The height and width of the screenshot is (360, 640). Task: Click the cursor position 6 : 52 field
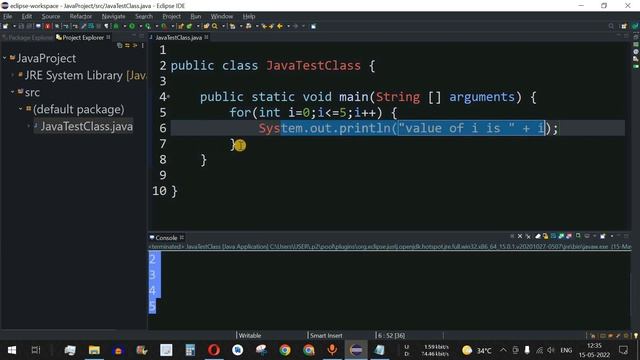pyautogui.click(x=391, y=336)
